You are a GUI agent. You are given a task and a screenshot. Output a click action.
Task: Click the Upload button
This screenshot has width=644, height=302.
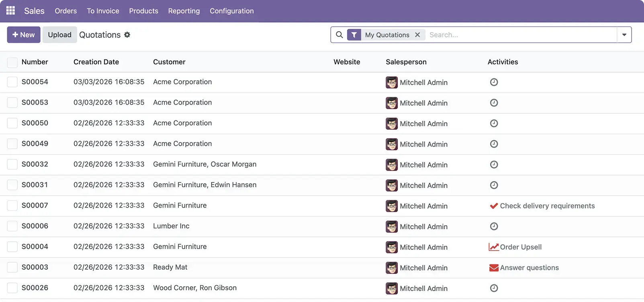pyautogui.click(x=59, y=35)
